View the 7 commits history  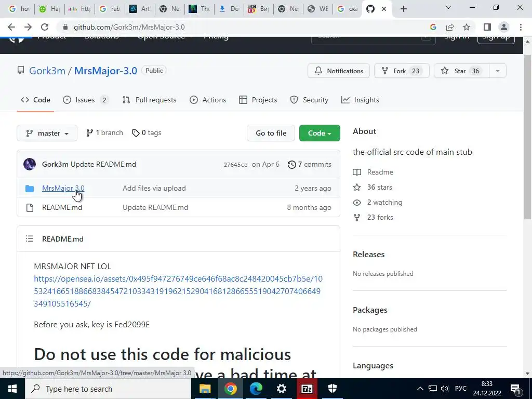pos(310,164)
